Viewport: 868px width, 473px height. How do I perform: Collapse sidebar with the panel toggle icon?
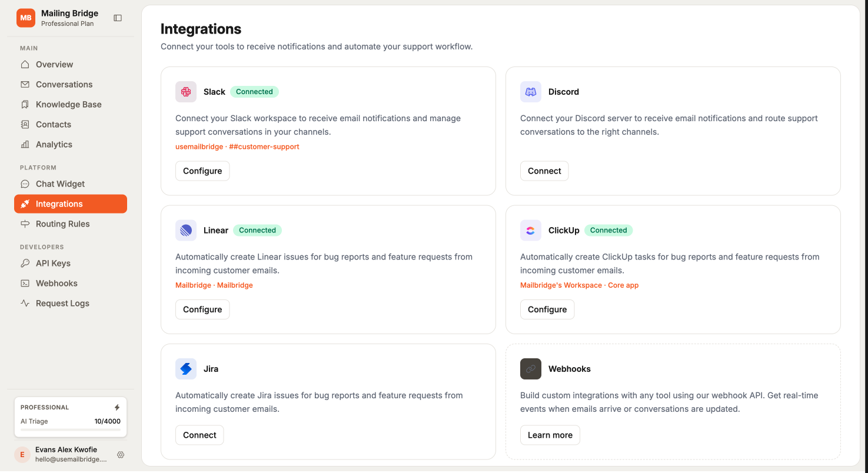pos(118,18)
